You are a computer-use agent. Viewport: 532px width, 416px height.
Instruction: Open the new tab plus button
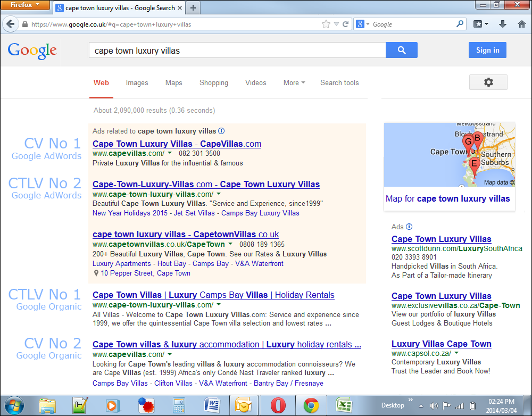tap(193, 8)
